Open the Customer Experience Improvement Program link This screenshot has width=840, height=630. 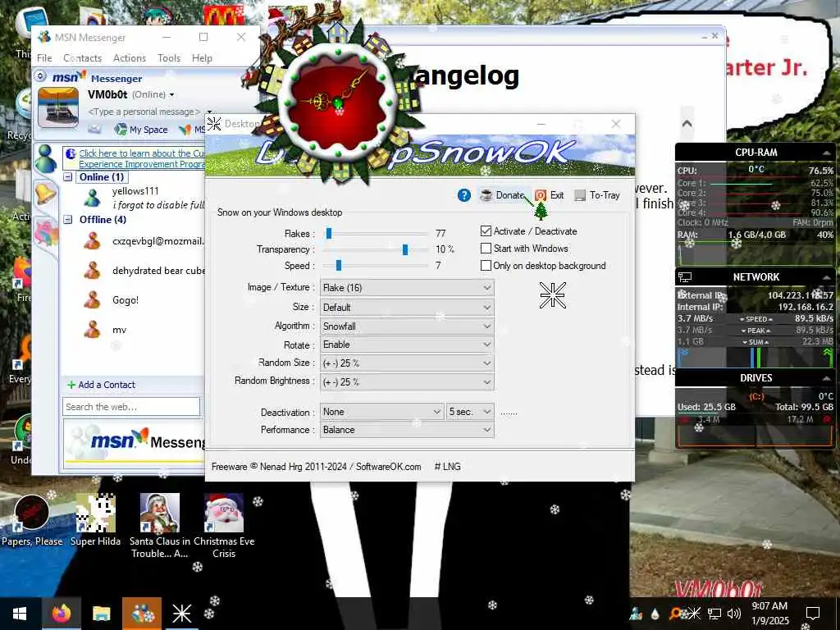141,158
